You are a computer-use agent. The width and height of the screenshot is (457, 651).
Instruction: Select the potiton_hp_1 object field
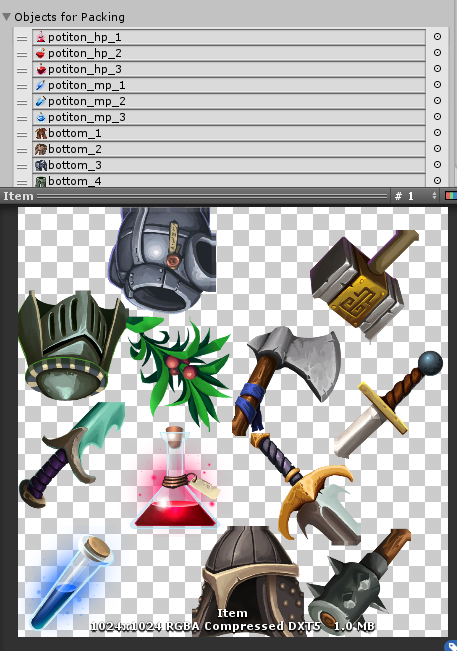pyautogui.click(x=229, y=37)
